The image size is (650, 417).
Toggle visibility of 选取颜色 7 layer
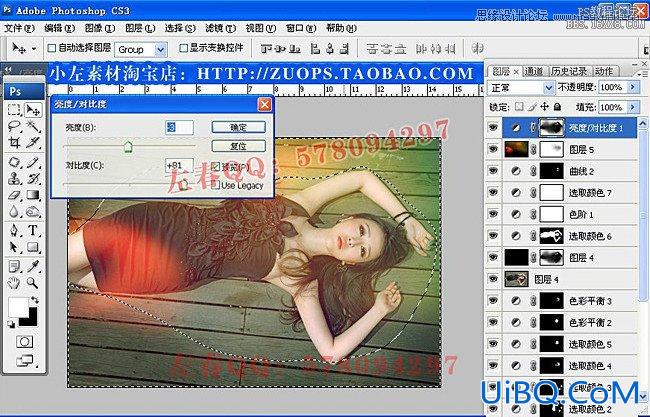coord(493,192)
